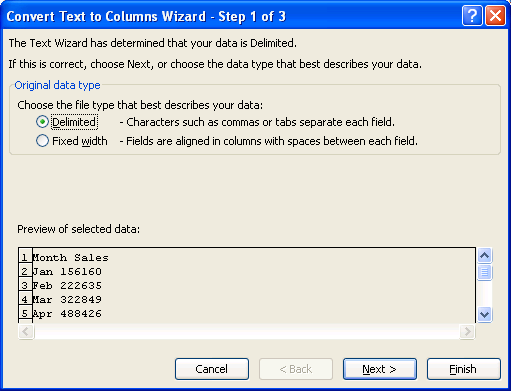Click the Apr 488426 preview row
This screenshot has height=391, width=511.
67,314
